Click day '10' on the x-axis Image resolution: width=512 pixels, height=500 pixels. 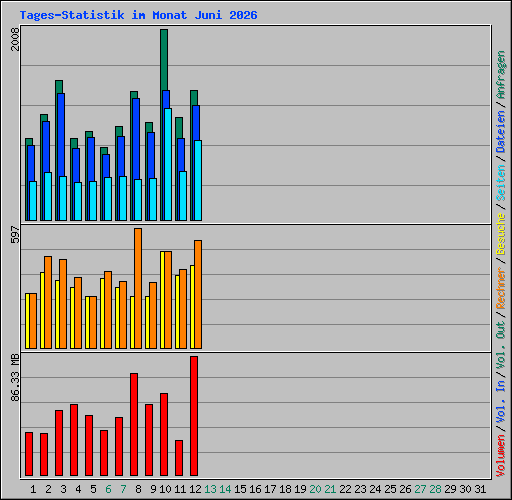pyautogui.click(x=165, y=489)
